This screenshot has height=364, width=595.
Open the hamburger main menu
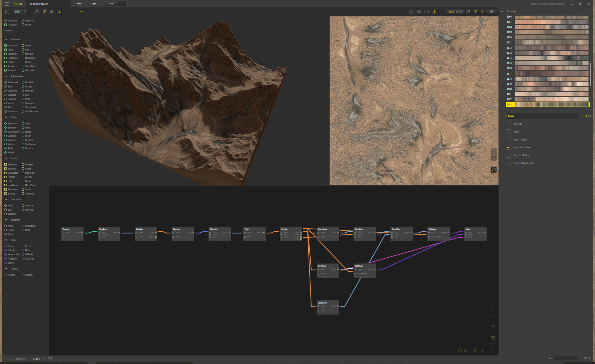tap(7, 4)
